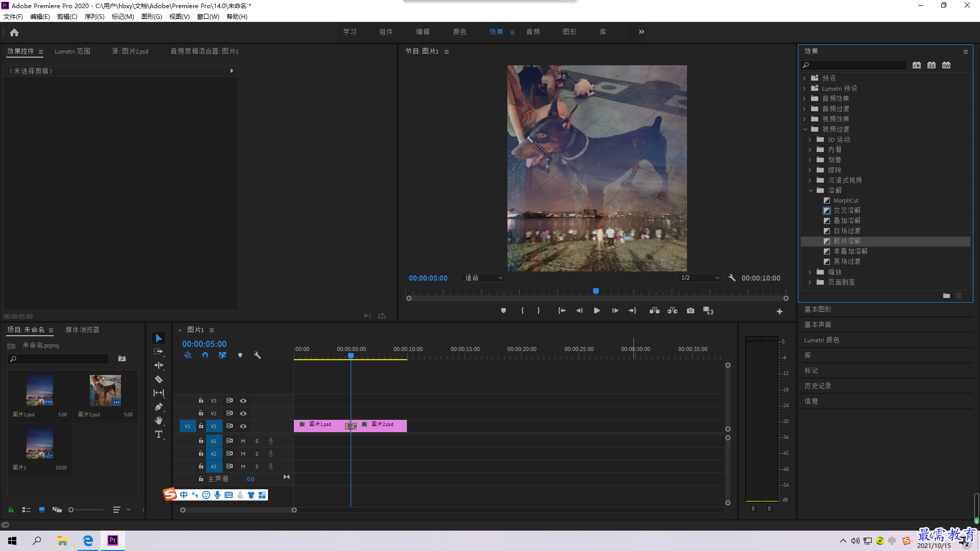The width and height of the screenshot is (980, 551).
Task: Solo track A2
Action: point(257,454)
